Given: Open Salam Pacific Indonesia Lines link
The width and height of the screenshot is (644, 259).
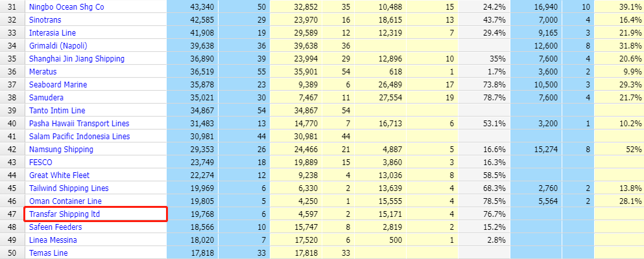Looking at the screenshot, I should pyautogui.click(x=79, y=137).
